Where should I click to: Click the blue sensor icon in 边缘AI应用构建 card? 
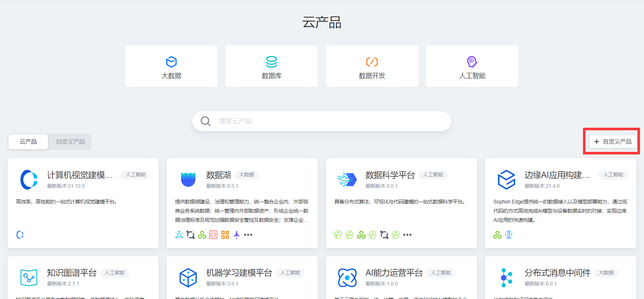[509, 235]
